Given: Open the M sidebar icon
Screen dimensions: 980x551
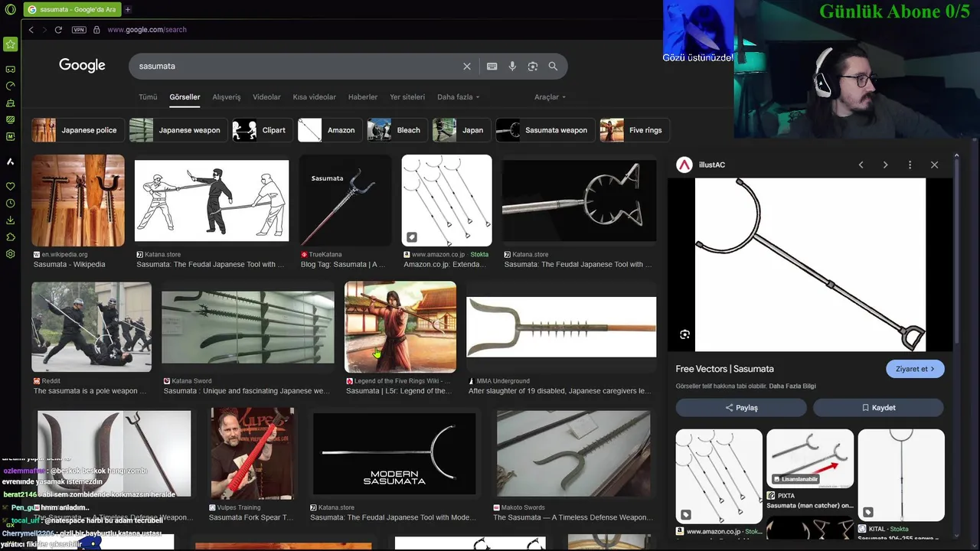Looking at the screenshot, I should [10, 136].
